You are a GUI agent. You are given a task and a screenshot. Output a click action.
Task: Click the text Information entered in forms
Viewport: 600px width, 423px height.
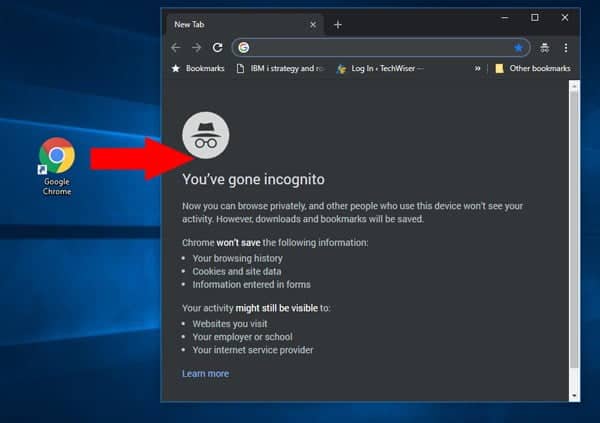pyautogui.click(x=251, y=284)
